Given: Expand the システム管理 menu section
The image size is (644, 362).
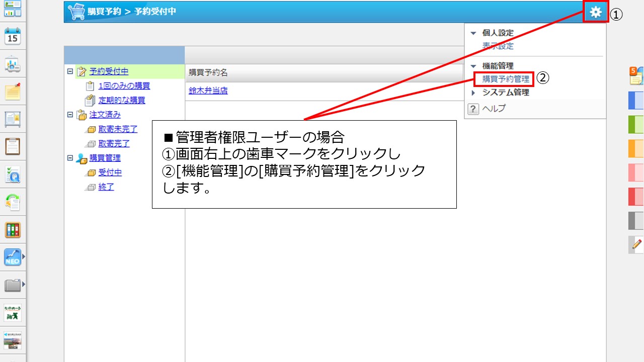Looking at the screenshot, I should click(473, 93).
